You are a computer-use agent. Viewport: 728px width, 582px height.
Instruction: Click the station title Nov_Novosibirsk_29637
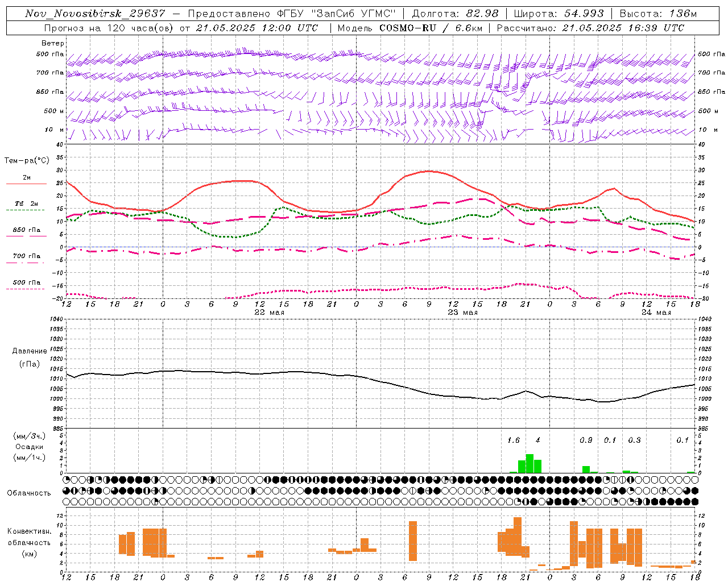(x=96, y=14)
